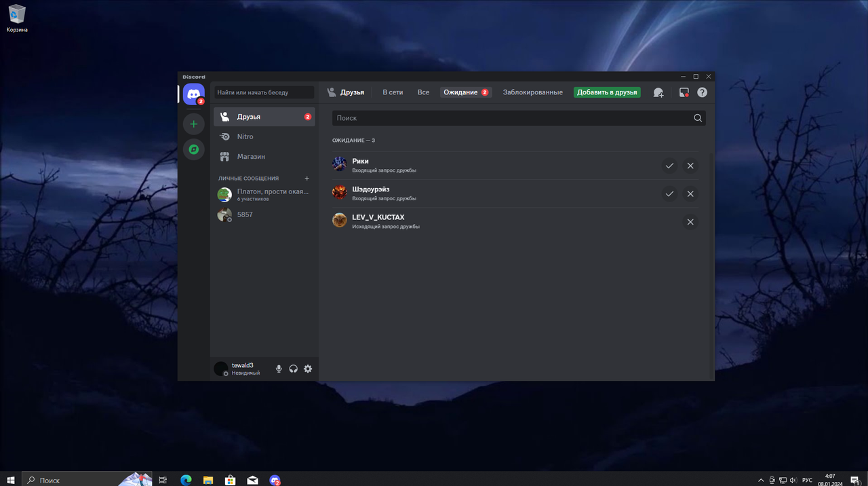Click the name Рики
Image resolution: width=868 pixels, height=486 pixels.
coord(360,161)
